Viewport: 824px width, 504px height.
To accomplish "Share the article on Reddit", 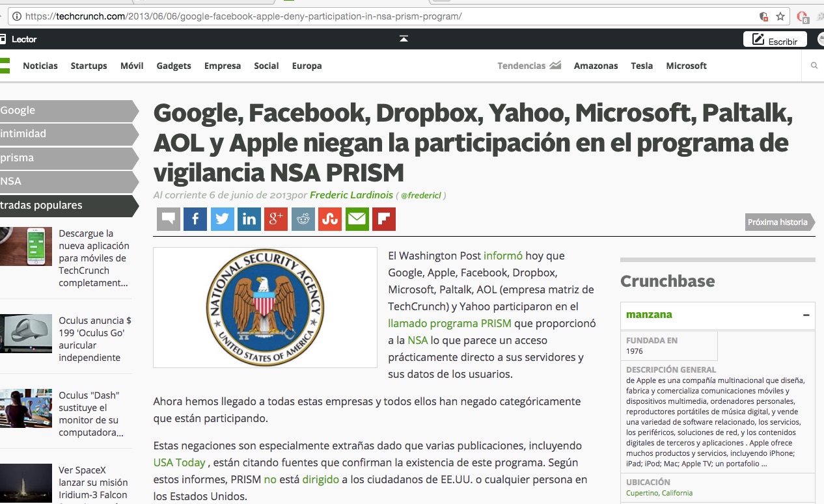I will click(303, 219).
